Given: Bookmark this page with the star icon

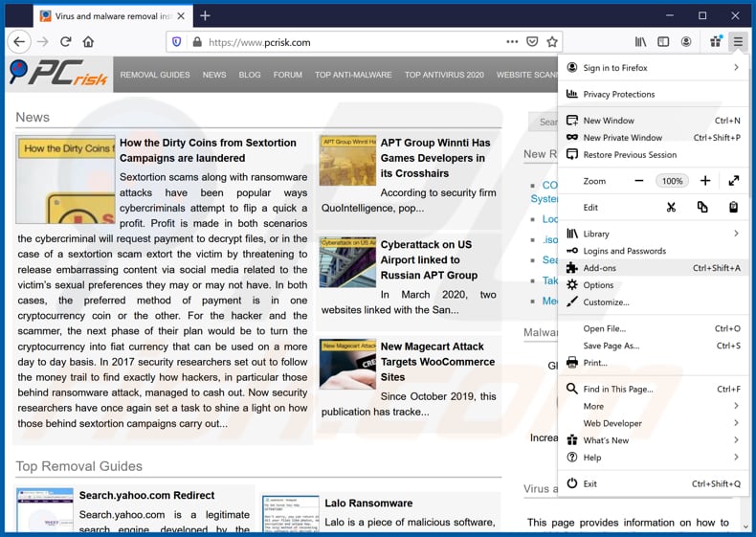Looking at the screenshot, I should [551, 42].
